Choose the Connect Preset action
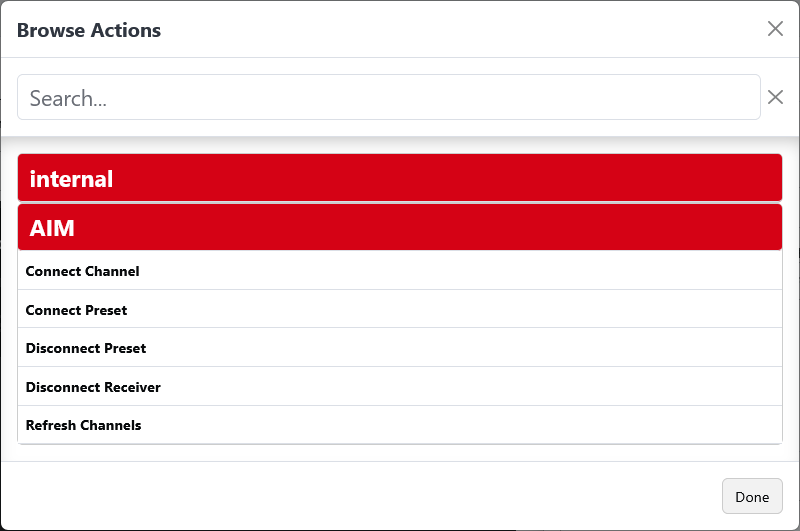The width and height of the screenshot is (800, 531). [x=77, y=310]
